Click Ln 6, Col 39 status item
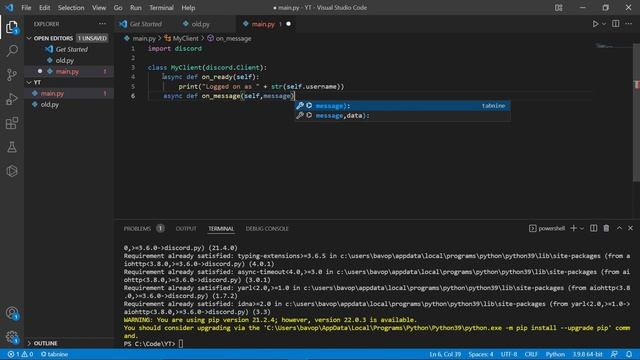This screenshot has width=640, height=360. coord(445,354)
